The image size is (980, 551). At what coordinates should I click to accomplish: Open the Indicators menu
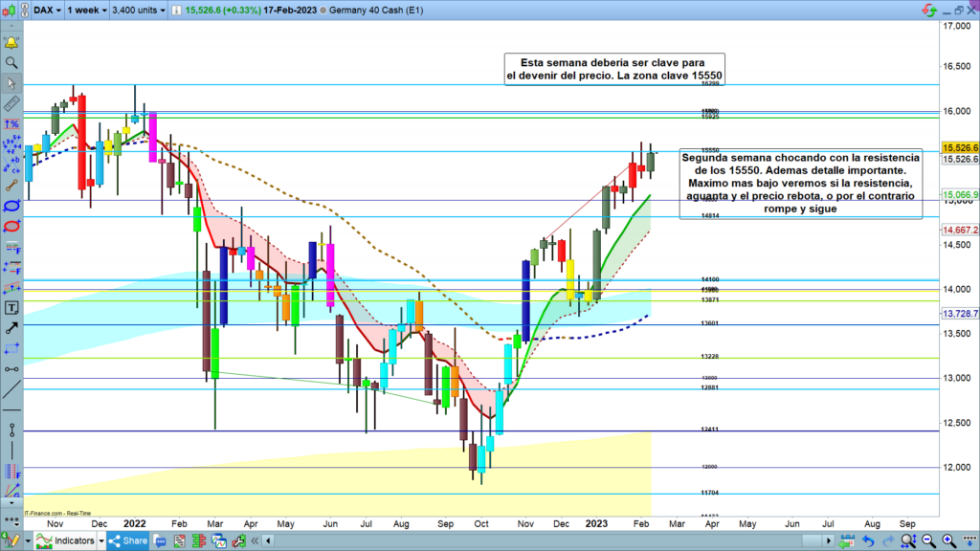click(74, 541)
